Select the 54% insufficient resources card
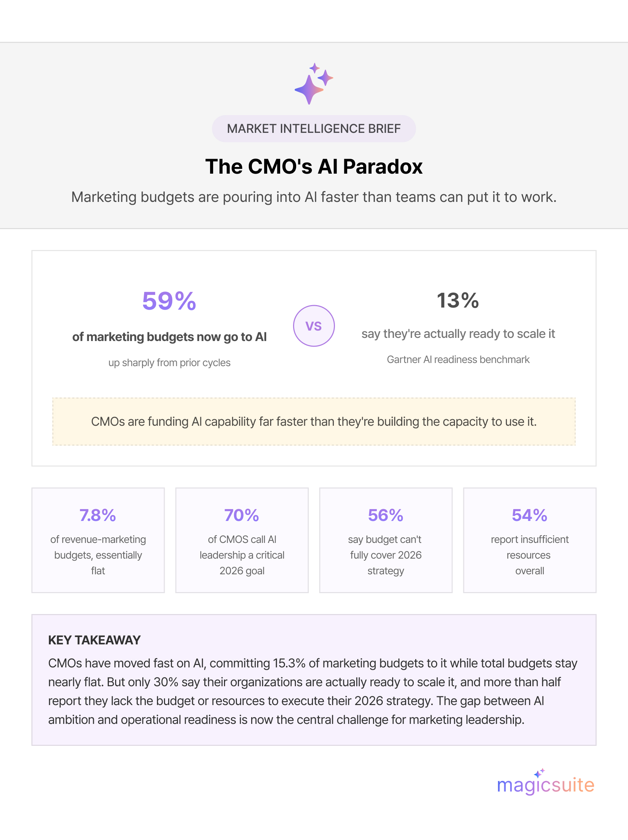628x840 pixels. 530,540
